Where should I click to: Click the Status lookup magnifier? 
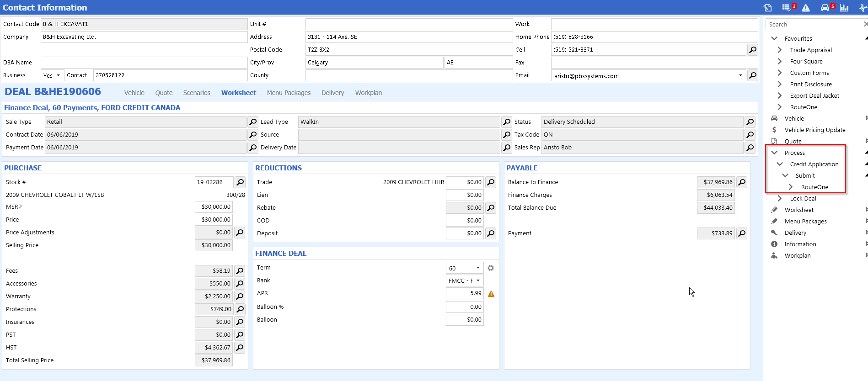pyautogui.click(x=750, y=122)
